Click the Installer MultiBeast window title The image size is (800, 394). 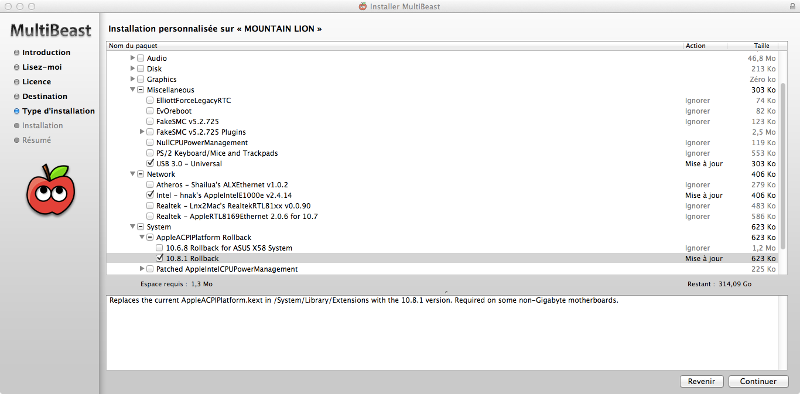coord(405,7)
